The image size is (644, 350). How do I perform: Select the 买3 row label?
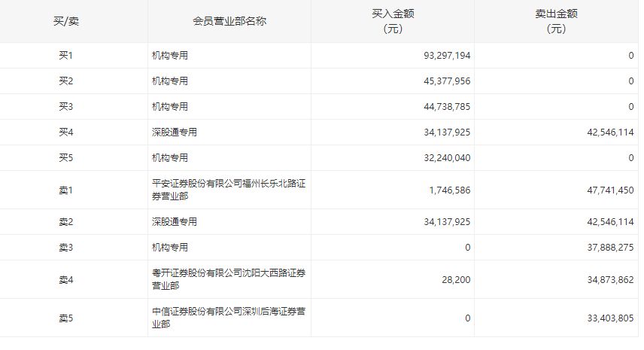66,107
